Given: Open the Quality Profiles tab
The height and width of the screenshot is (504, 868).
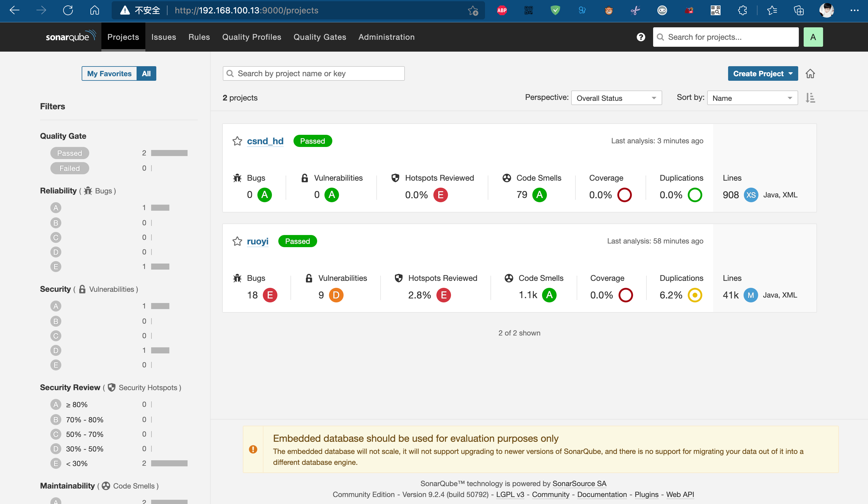Looking at the screenshot, I should 251,37.
